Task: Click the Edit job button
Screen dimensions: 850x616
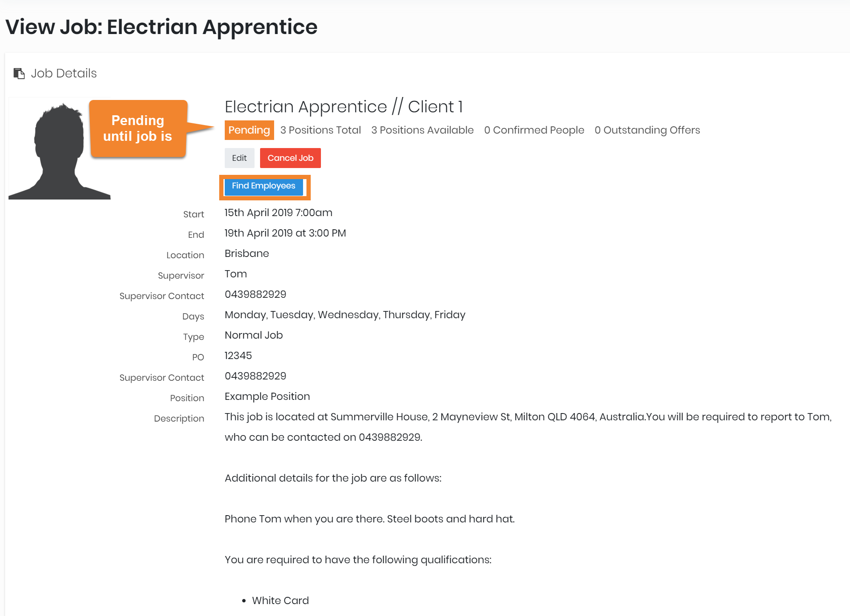Action: click(x=239, y=158)
